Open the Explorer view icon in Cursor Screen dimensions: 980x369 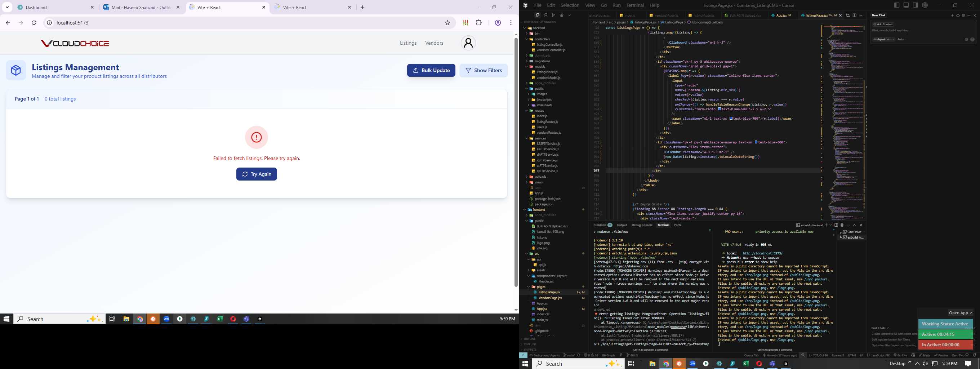point(537,15)
